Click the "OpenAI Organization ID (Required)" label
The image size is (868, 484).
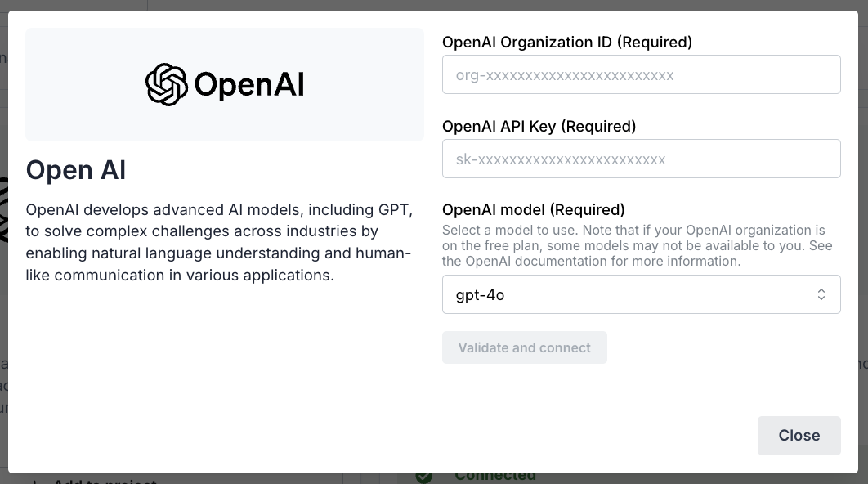click(x=567, y=43)
